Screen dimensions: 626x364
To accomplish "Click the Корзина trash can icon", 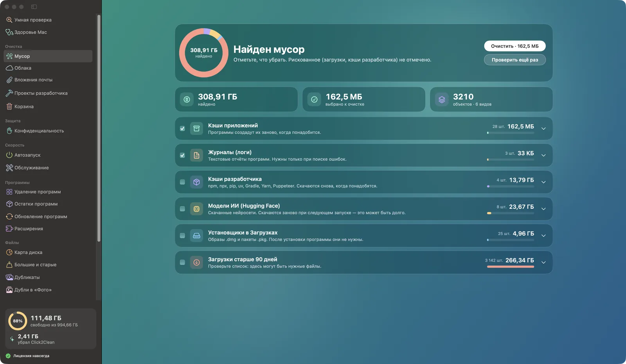I will pyautogui.click(x=9, y=106).
